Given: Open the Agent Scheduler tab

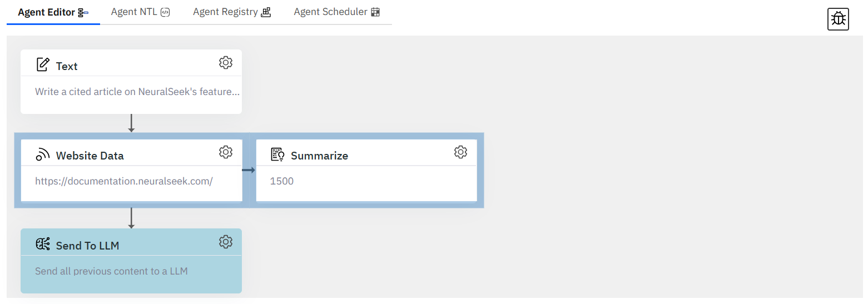Looking at the screenshot, I should [336, 12].
